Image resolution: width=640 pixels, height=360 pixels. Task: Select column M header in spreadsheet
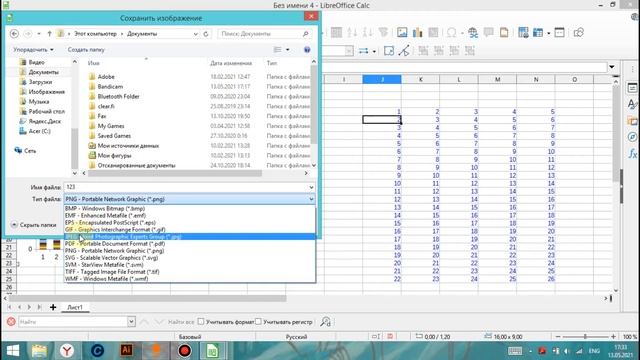pos(497,79)
